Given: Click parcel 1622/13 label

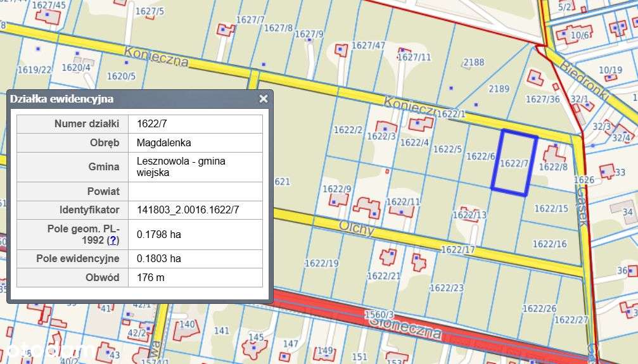Looking at the screenshot, I should pos(469,215).
